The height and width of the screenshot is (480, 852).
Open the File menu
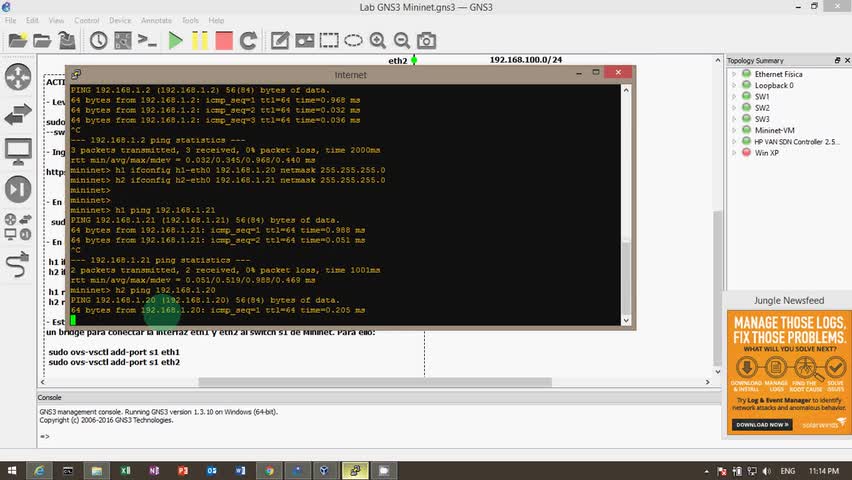(x=11, y=20)
